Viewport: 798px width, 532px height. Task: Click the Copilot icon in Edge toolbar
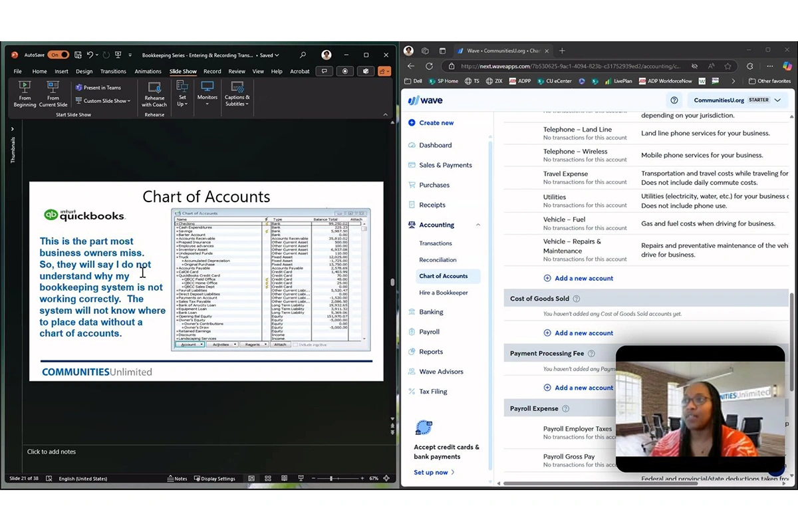(x=787, y=66)
